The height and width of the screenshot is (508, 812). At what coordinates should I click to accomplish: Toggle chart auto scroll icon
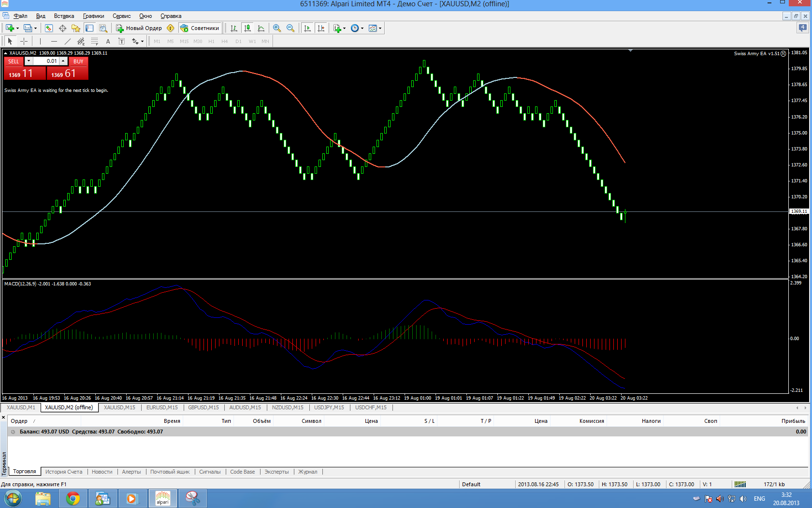point(307,28)
